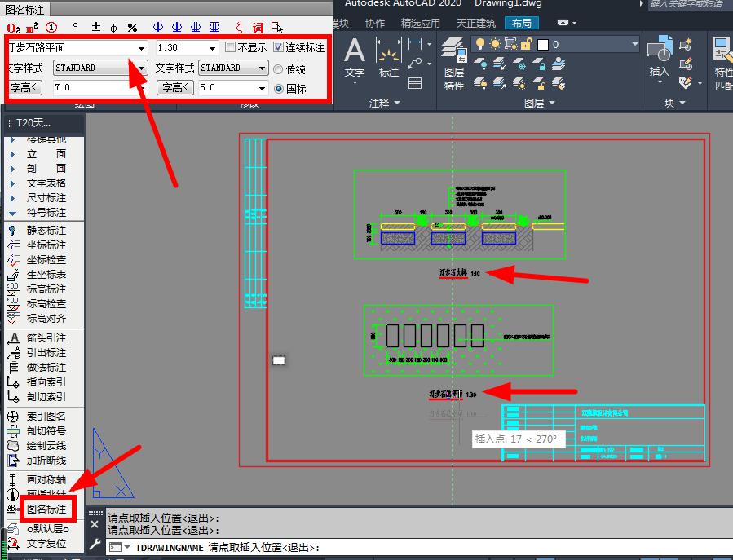Click the percent symbol icon
Image resolution: width=733 pixels, height=560 pixels.
tap(132, 27)
